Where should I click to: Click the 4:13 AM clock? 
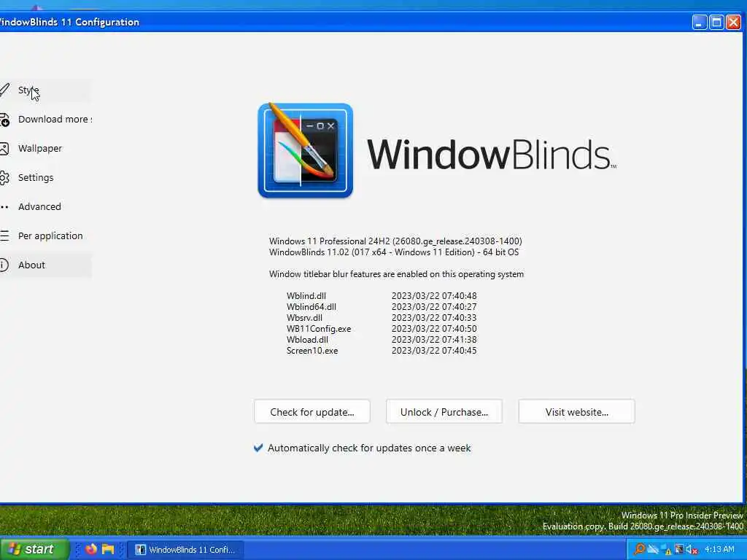(x=719, y=550)
